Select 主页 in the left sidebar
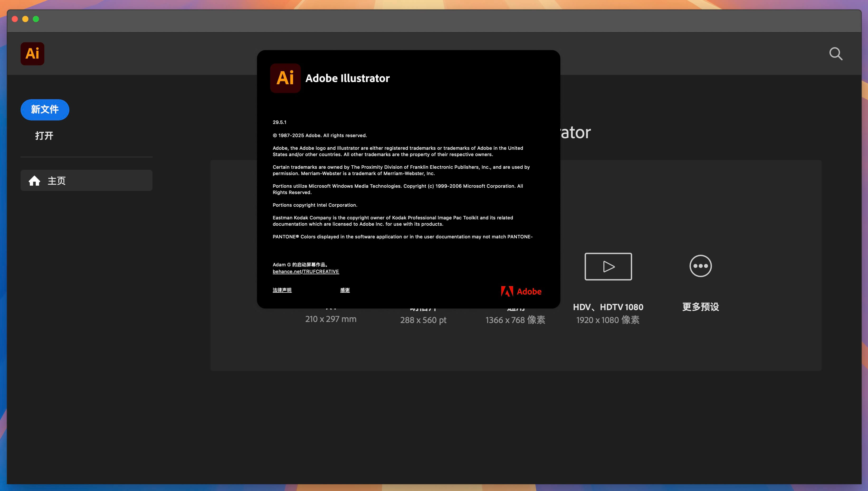 (x=57, y=180)
